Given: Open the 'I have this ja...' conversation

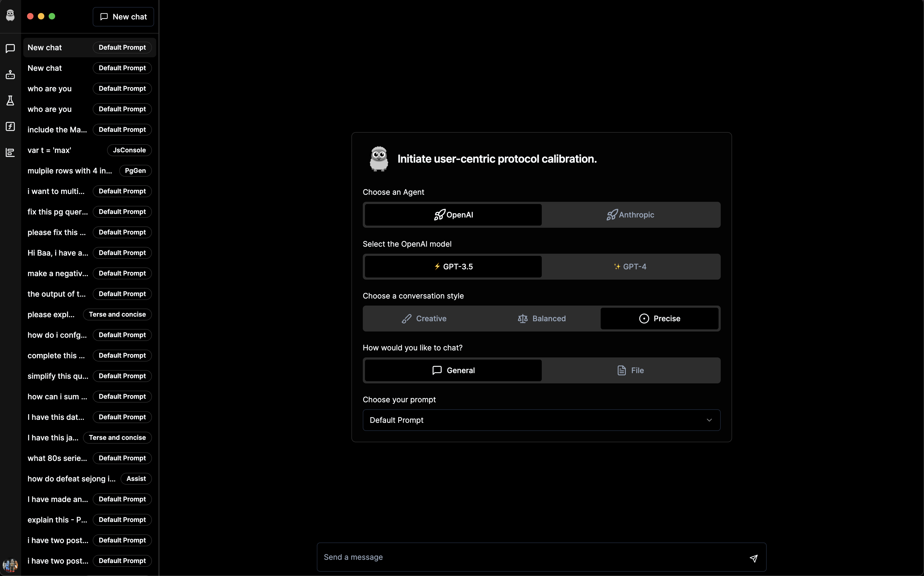Looking at the screenshot, I should (89, 438).
